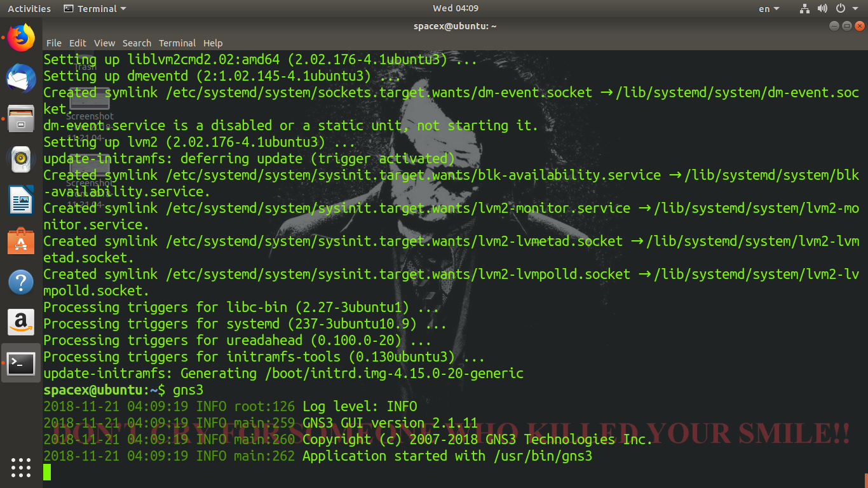
Task: Open the Amazon dock launcher
Action: 21,323
